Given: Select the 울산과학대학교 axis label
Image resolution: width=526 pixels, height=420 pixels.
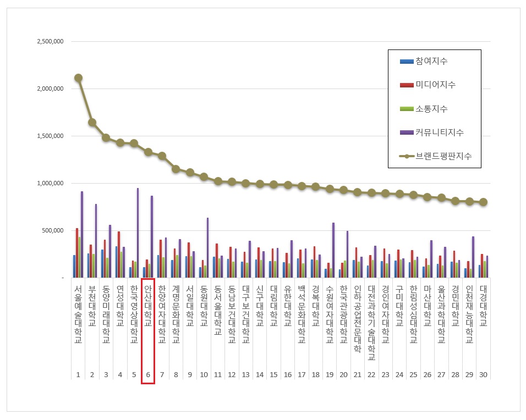Looking at the screenshot, I should click(441, 314).
